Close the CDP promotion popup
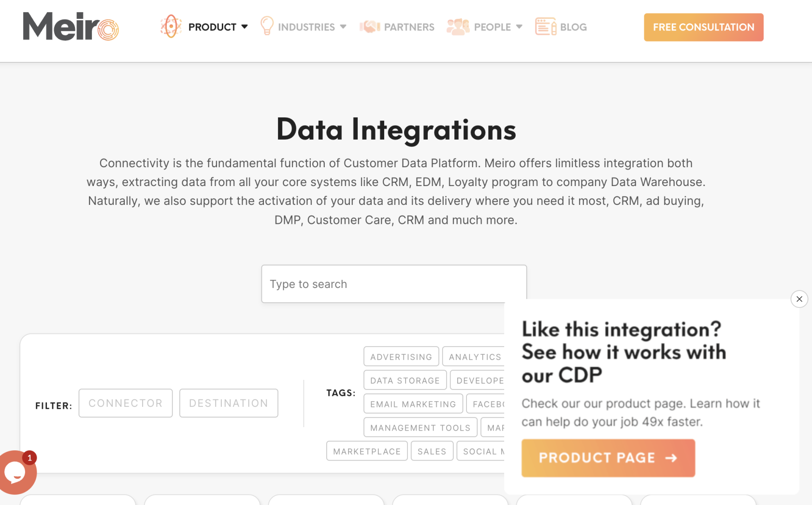 point(799,299)
